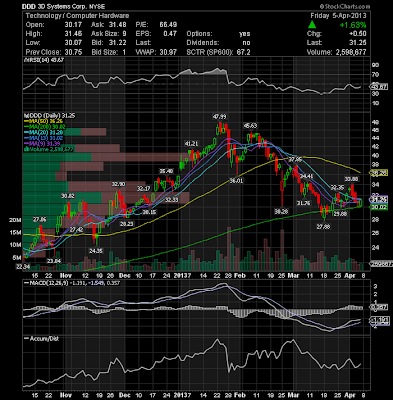Click the Options 'yes' value
Viewport: 393px width, 400px height.
click(244, 34)
